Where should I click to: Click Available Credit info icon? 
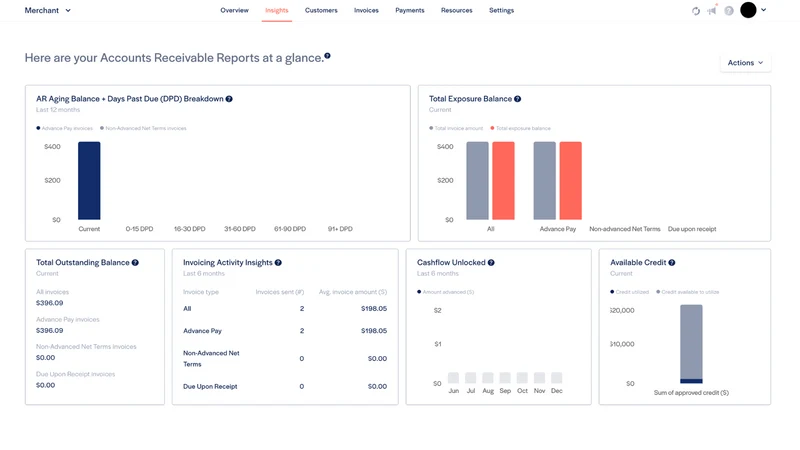coord(672,263)
